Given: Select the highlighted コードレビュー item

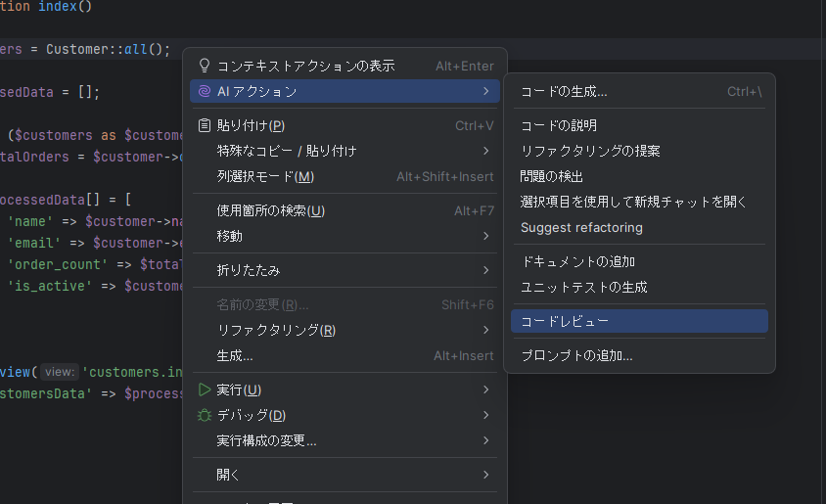Looking at the screenshot, I should 565,321.
